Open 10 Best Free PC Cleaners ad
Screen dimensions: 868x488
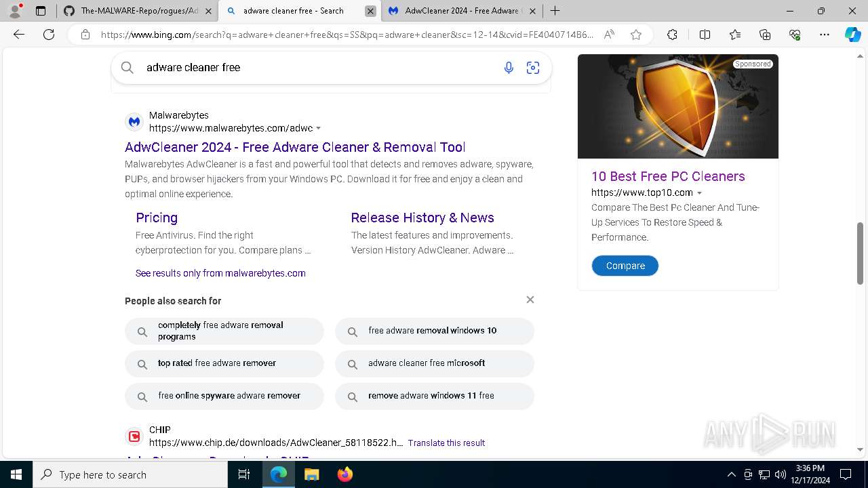click(668, 176)
